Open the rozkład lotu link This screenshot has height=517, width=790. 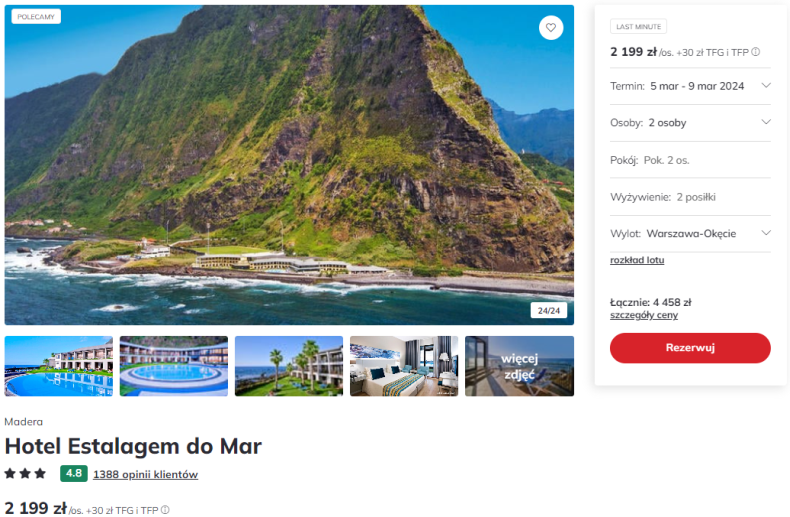point(637,260)
